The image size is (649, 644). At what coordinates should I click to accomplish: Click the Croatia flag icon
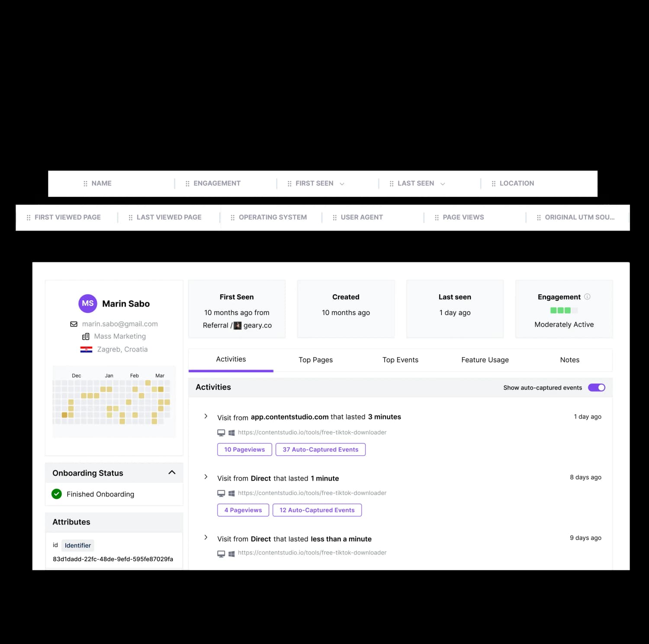[86, 349]
